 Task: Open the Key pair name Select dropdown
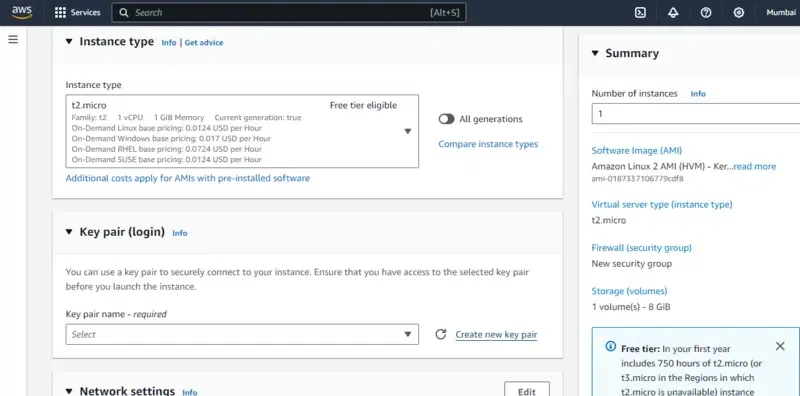(x=242, y=334)
